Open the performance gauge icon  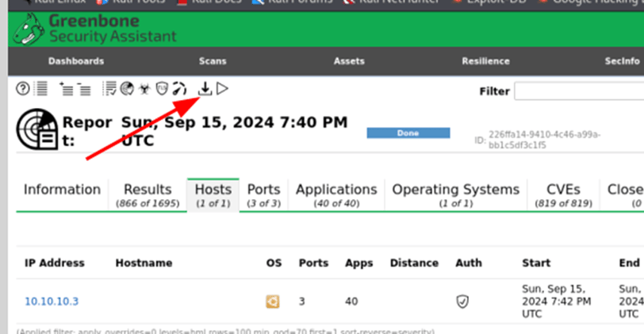179,89
